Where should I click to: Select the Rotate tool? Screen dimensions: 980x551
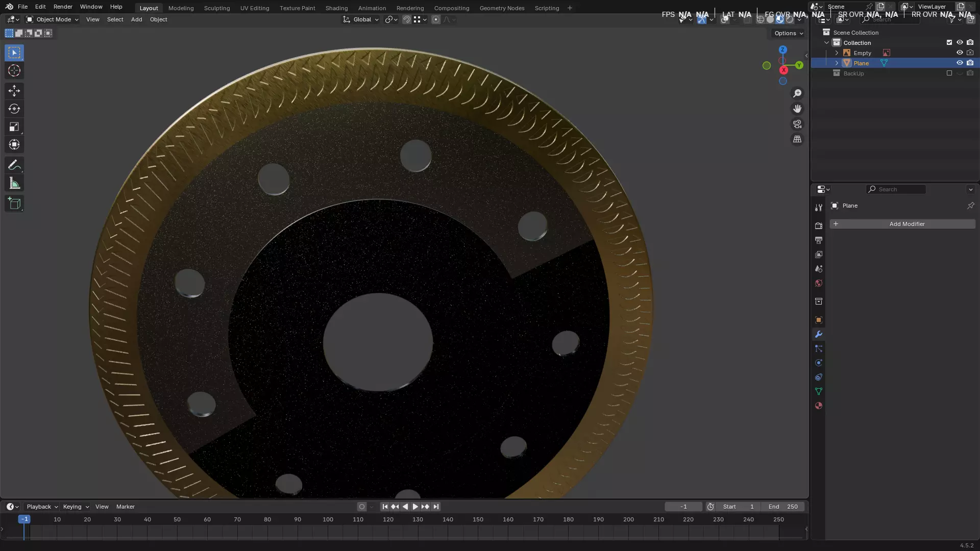coord(14,109)
